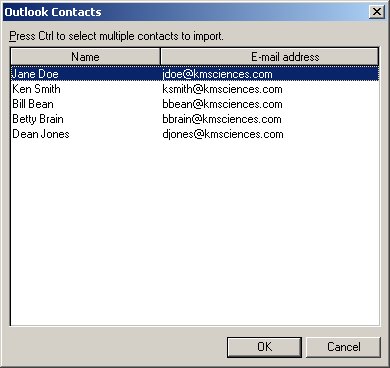Sort by the E-mail address column header

pos(269,57)
